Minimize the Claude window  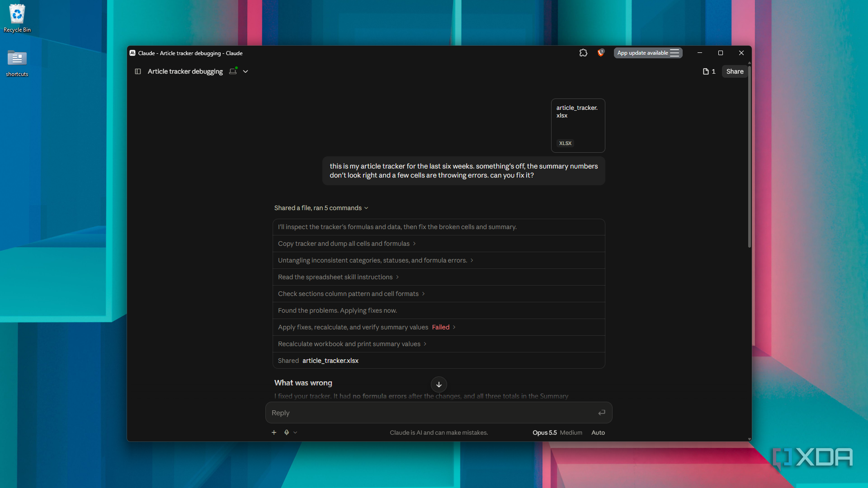click(700, 53)
